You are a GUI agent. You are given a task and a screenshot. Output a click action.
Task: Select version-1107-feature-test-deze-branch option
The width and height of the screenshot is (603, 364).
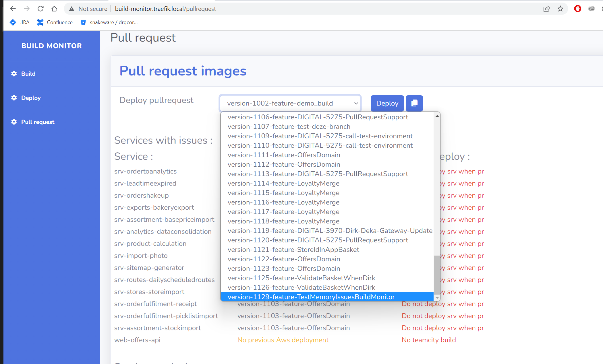[327, 126]
